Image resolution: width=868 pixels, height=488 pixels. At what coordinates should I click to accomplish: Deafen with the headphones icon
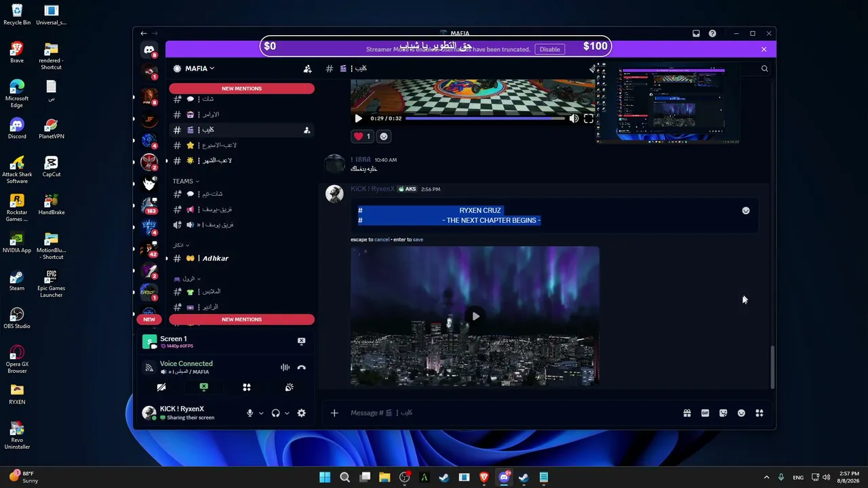pyautogui.click(x=275, y=413)
